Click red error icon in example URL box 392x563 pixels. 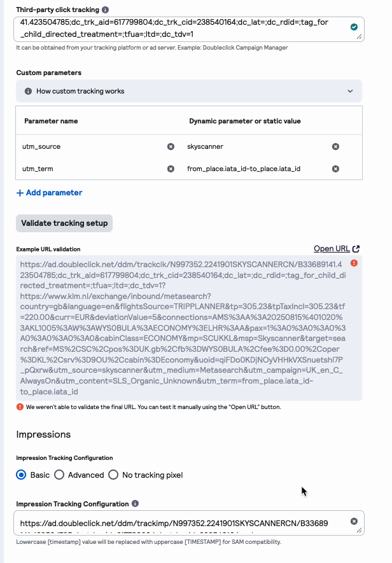click(354, 263)
